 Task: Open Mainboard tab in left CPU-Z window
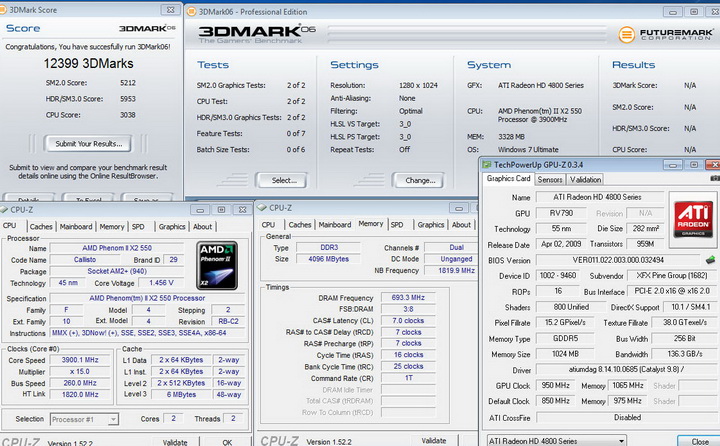click(x=76, y=226)
